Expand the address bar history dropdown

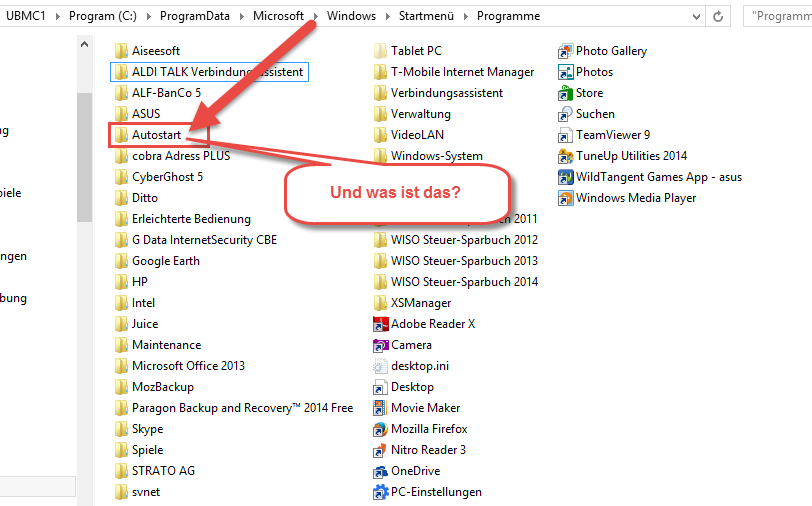pyautogui.click(x=696, y=17)
